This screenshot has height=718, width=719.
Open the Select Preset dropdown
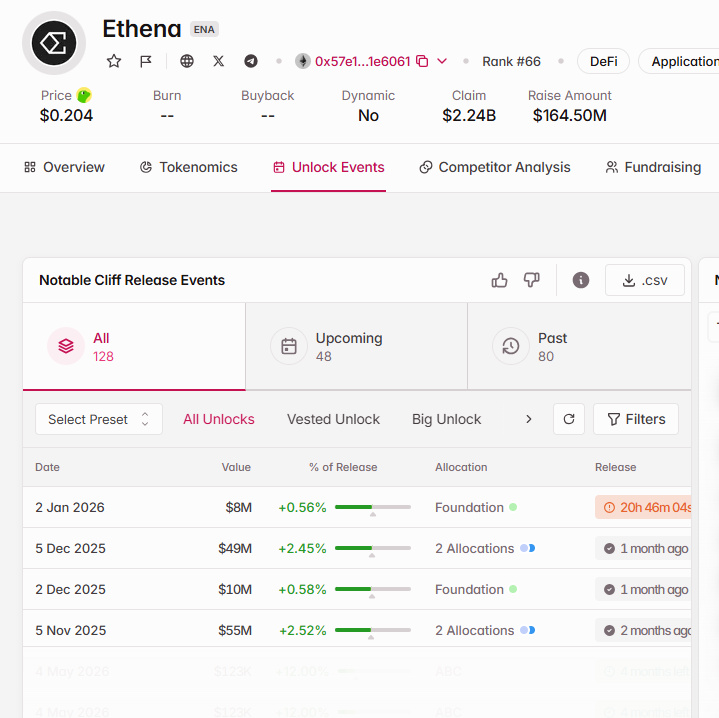(99, 419)
